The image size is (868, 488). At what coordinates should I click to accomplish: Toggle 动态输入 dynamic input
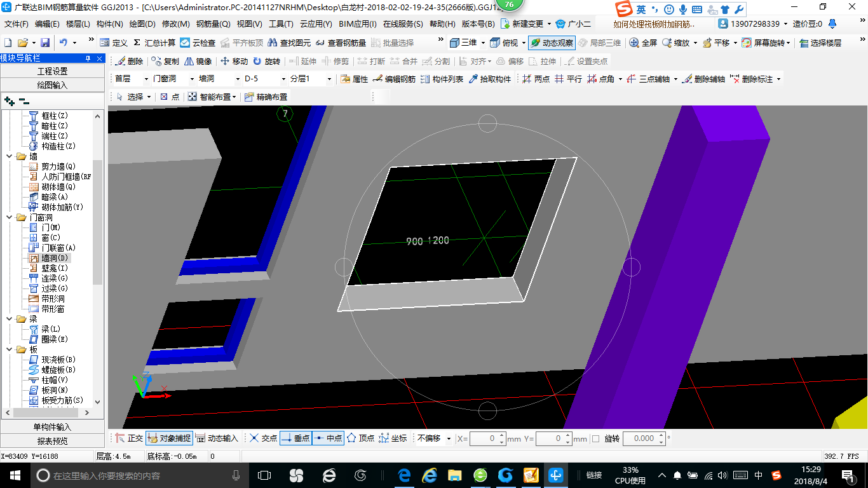[217, 438]
